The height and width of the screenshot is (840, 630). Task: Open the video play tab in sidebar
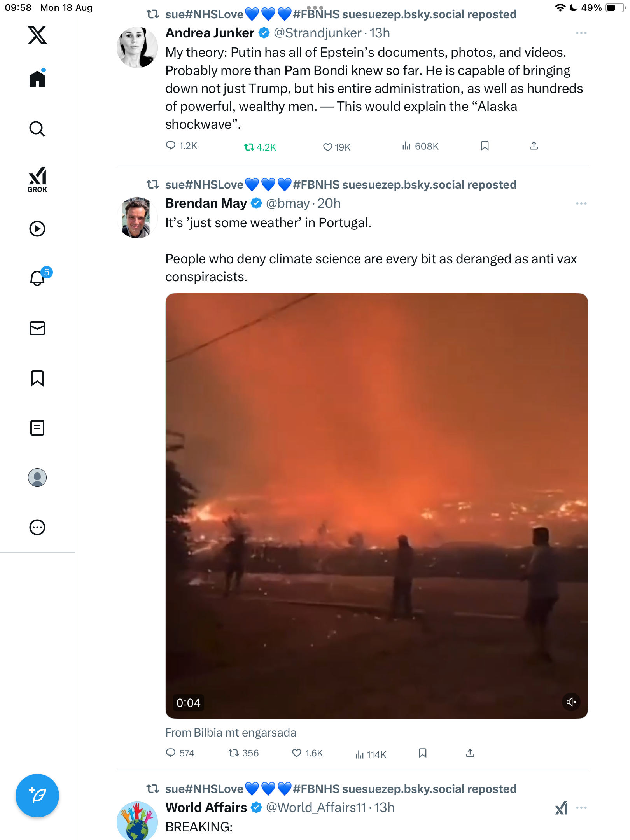tap(37, 229)
